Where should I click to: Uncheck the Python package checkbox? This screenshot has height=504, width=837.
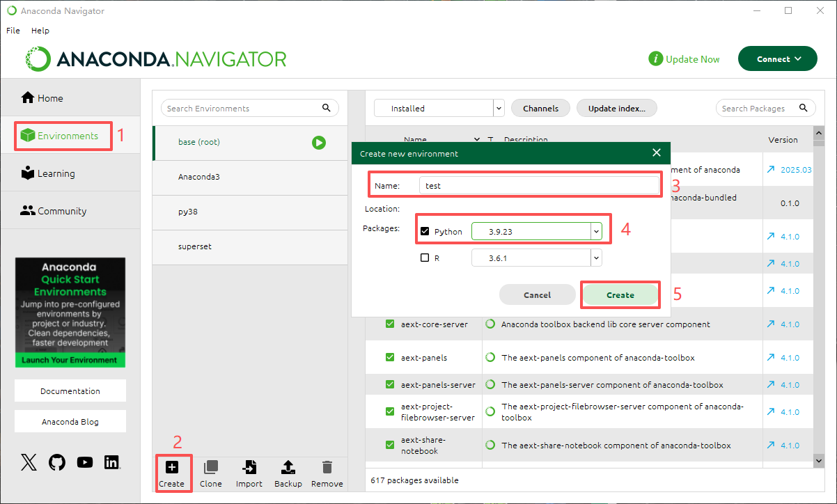tap(425, 231)
